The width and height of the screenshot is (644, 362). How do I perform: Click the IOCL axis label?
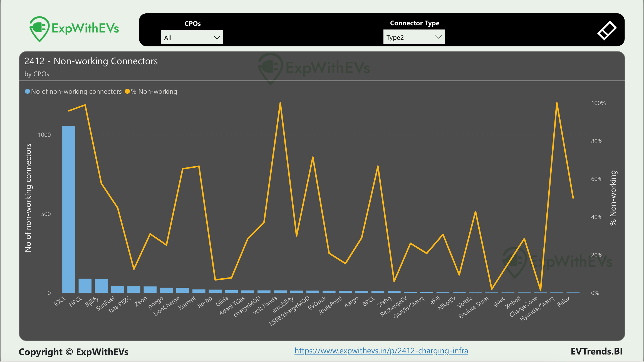[60, 301]
